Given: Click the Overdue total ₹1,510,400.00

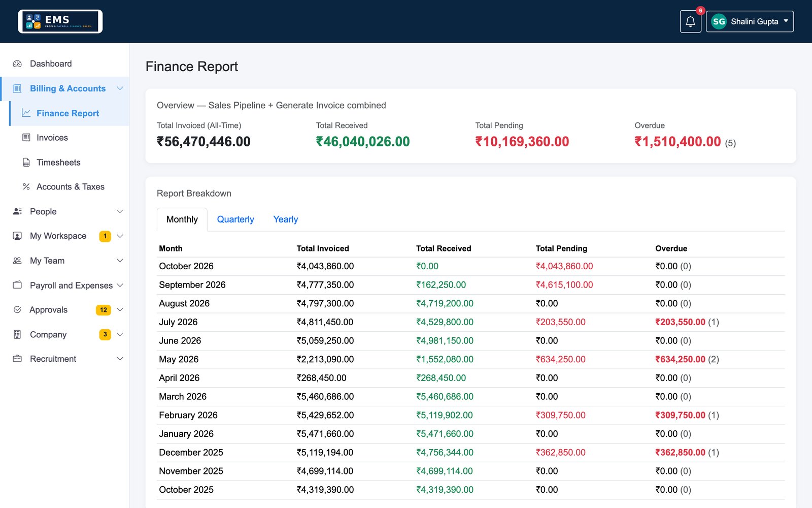Looking at the screenshot, I should coord(678,142).
